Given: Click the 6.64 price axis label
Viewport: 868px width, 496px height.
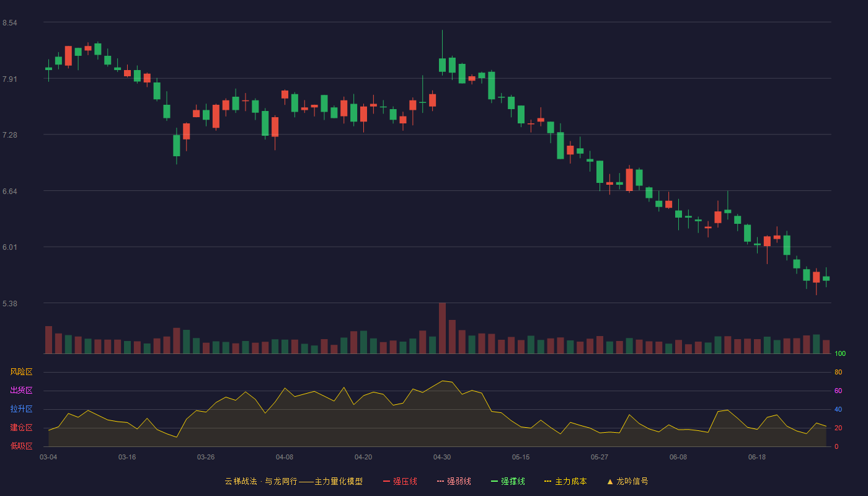Looking at the screenshot, I should tap(9, 192).
